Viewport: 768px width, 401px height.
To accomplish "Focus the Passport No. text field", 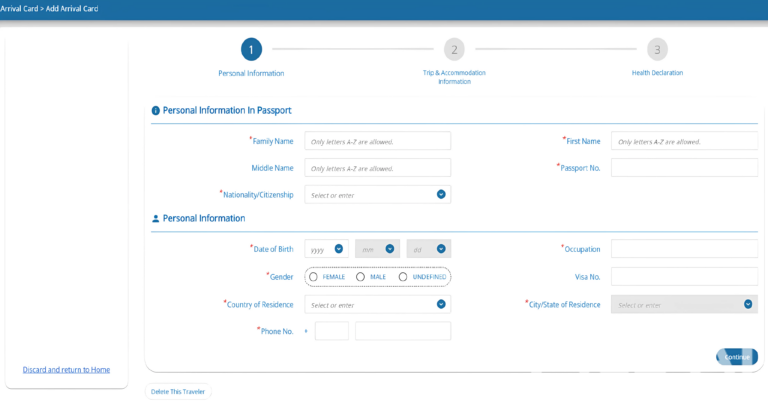I will point(683,168).
